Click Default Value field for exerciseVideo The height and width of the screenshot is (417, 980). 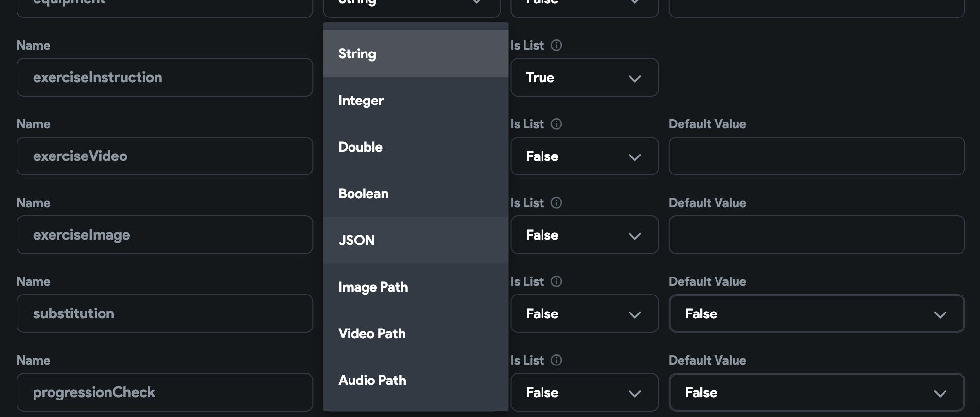coord(817,156)
